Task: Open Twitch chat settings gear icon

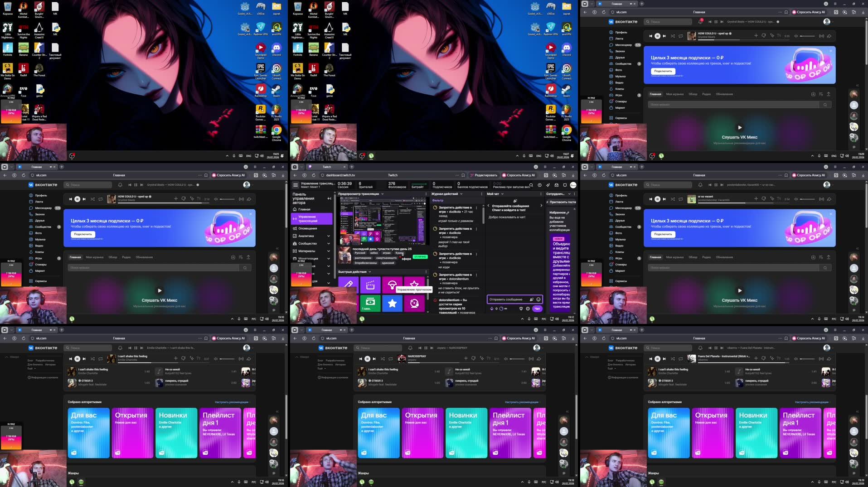Action: point(528,309)
